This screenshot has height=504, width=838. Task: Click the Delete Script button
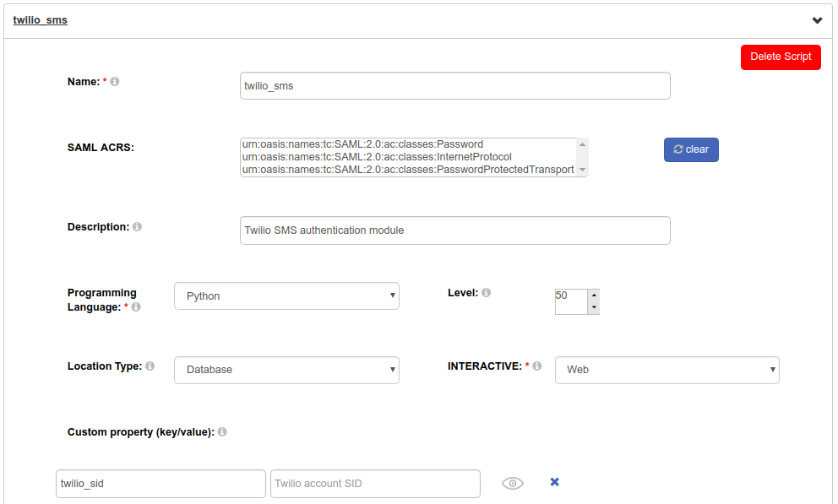[780, 57]
